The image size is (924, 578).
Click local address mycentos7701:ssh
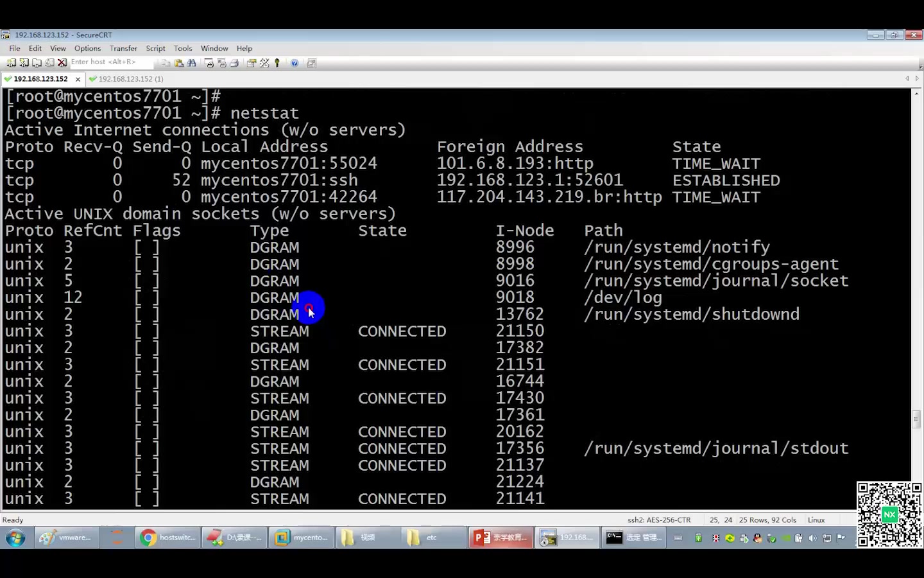pos(279,180)
